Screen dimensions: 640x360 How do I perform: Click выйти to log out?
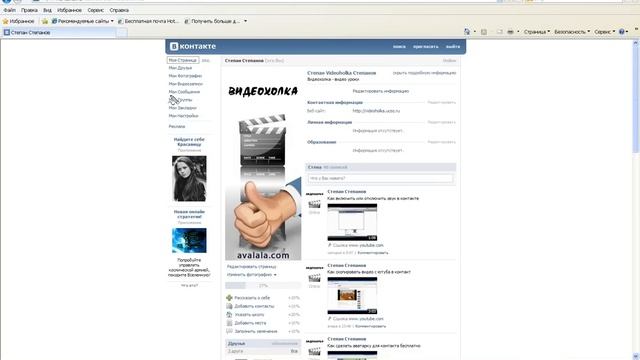pos(453,47)
